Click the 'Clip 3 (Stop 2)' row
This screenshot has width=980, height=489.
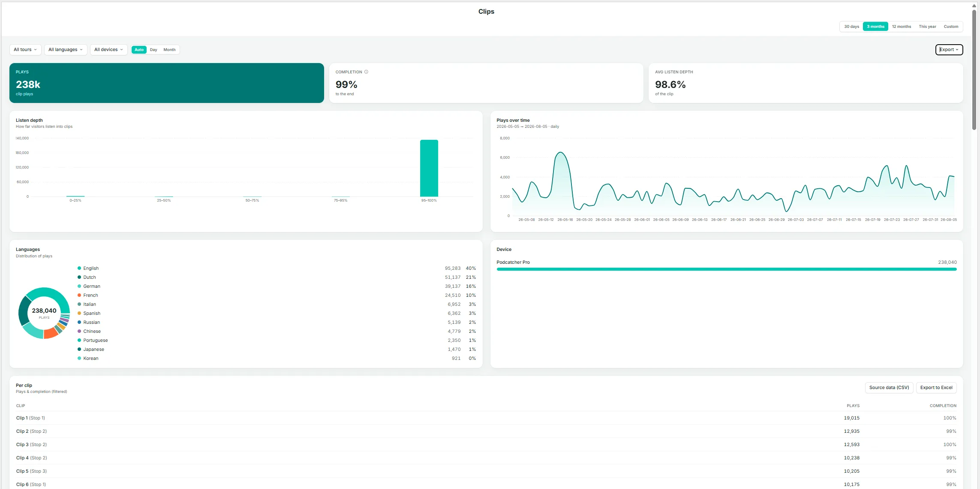(486, 445)
